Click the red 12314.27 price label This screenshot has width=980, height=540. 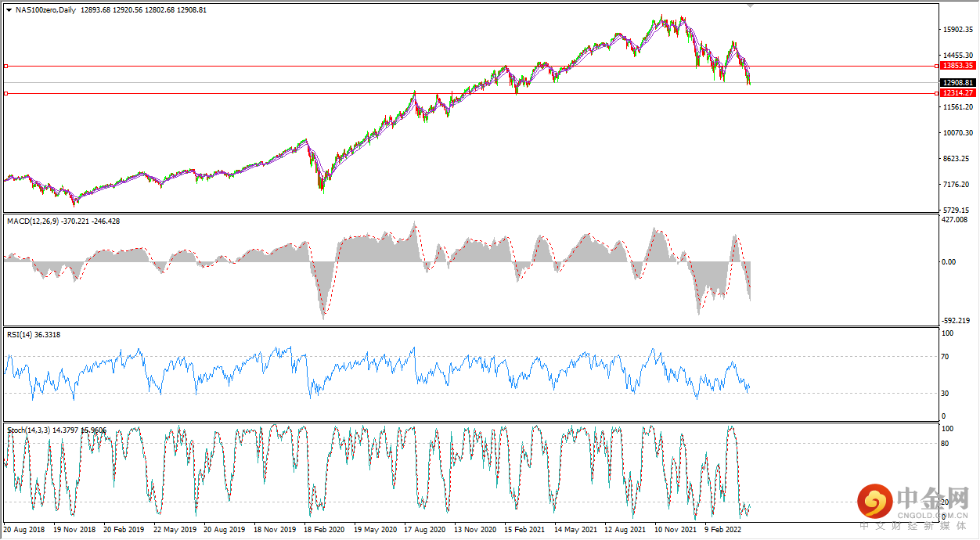958,92
